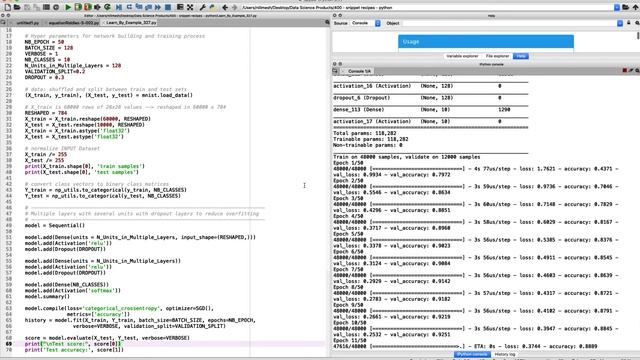
Task: Click 'Total params: 118,282' in console
Action: pyautogui.click(x=364, y=133)
